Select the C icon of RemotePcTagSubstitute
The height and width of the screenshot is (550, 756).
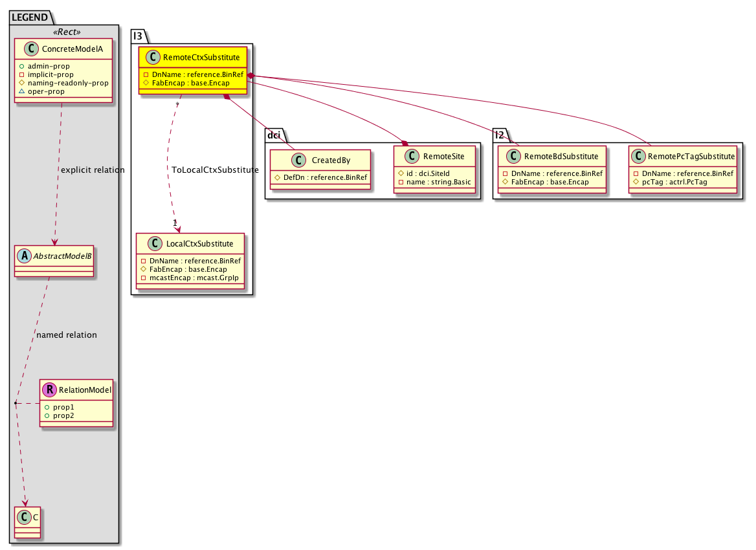point(638,156)
